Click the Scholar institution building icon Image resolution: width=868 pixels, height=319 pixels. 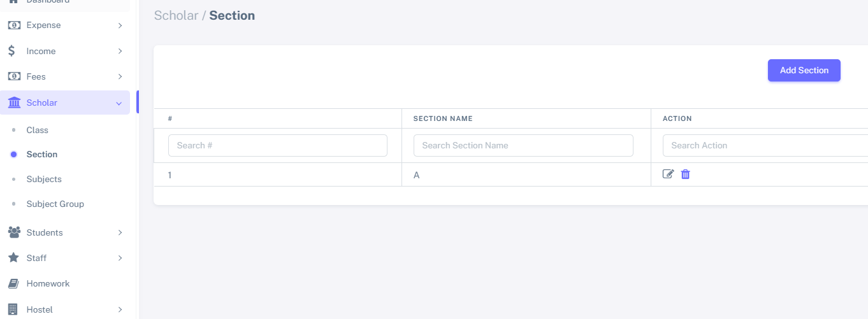click(x=13, y=103)
